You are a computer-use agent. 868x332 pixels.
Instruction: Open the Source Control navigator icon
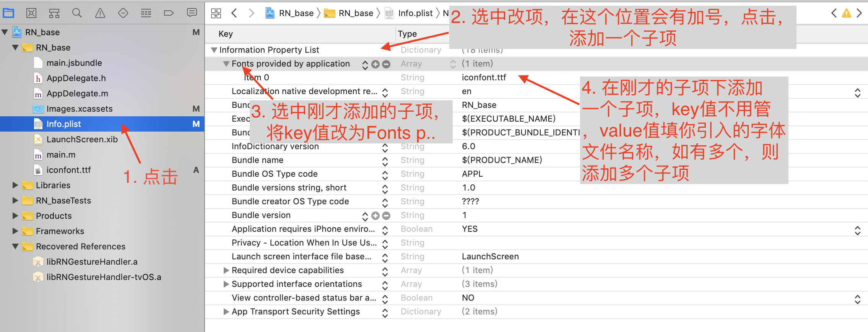coord(31,13)
